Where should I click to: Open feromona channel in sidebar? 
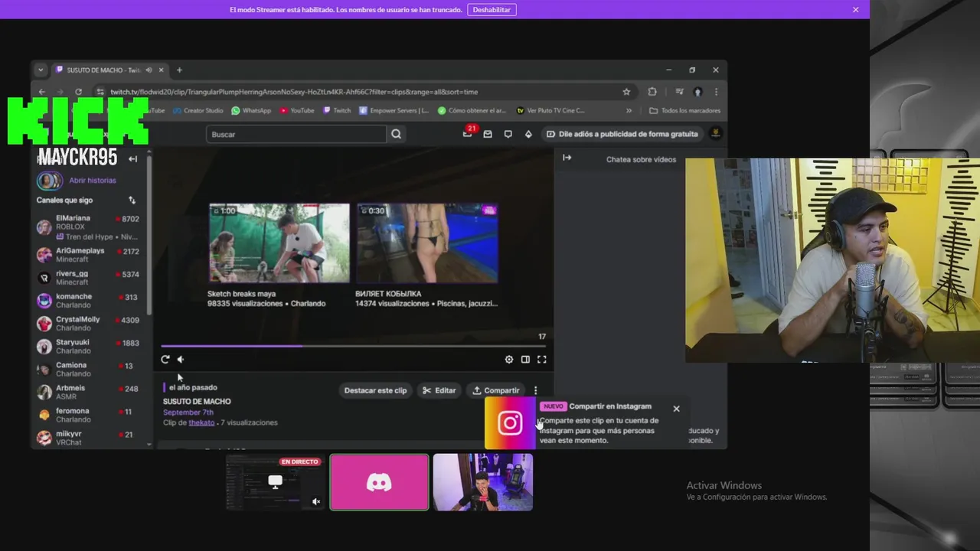pos(88,416)
